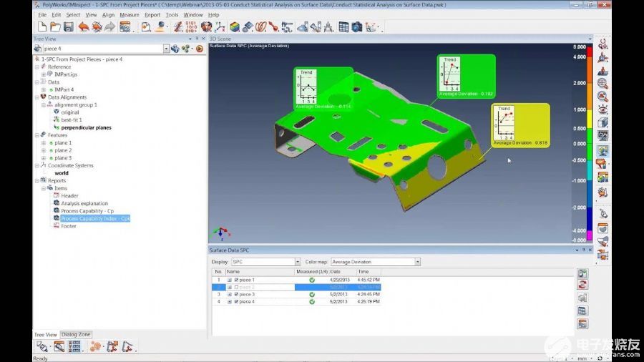Open the Align menu
This screenshot has width=644, height=362.
click(109, 15)
